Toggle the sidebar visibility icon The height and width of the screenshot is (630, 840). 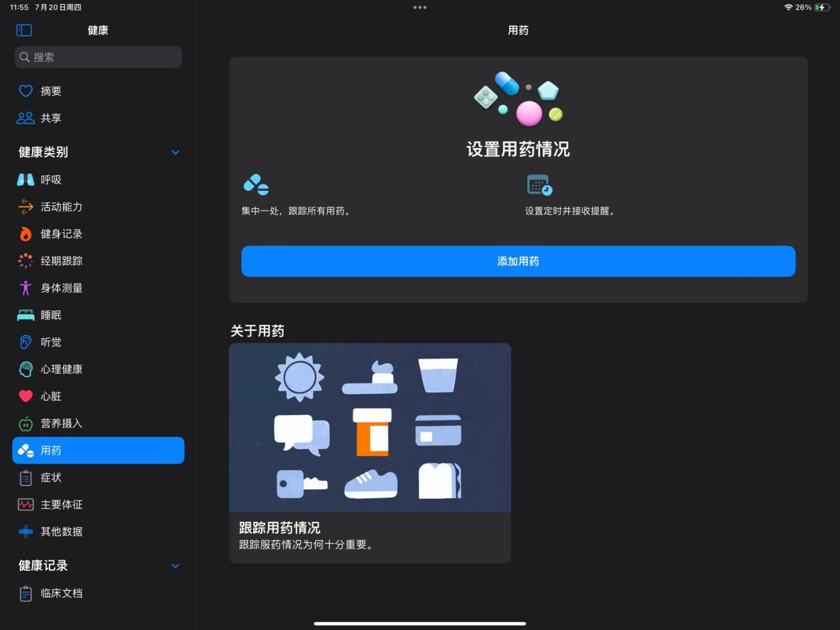(x=23, y=30)
